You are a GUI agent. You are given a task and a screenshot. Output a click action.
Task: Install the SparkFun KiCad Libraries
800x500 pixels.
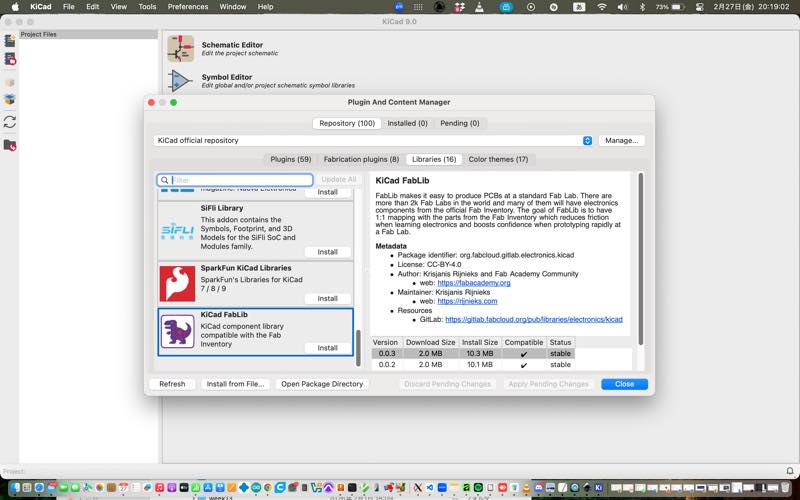pyautogui.click(x=328, y=298)
